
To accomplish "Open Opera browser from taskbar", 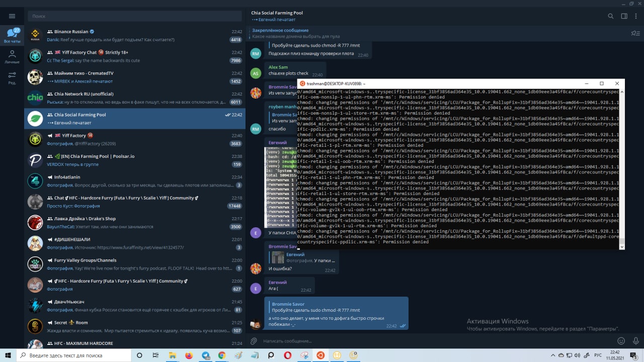I will pos(287,355).
